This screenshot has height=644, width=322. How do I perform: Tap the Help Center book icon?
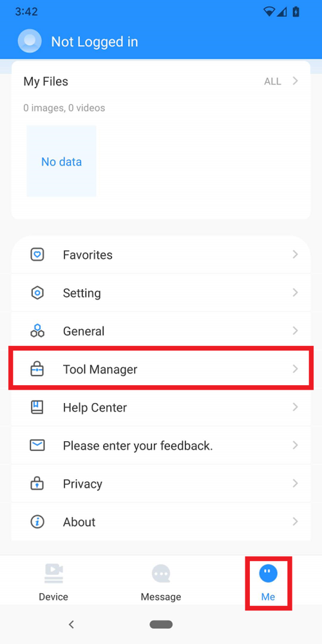(x=37, y=408)
